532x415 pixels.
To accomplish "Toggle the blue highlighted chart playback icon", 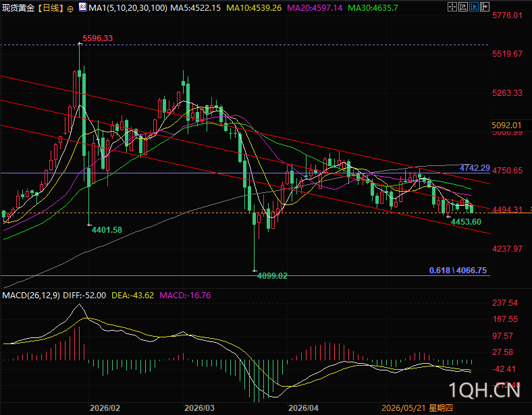I will [x=474, y=7].
